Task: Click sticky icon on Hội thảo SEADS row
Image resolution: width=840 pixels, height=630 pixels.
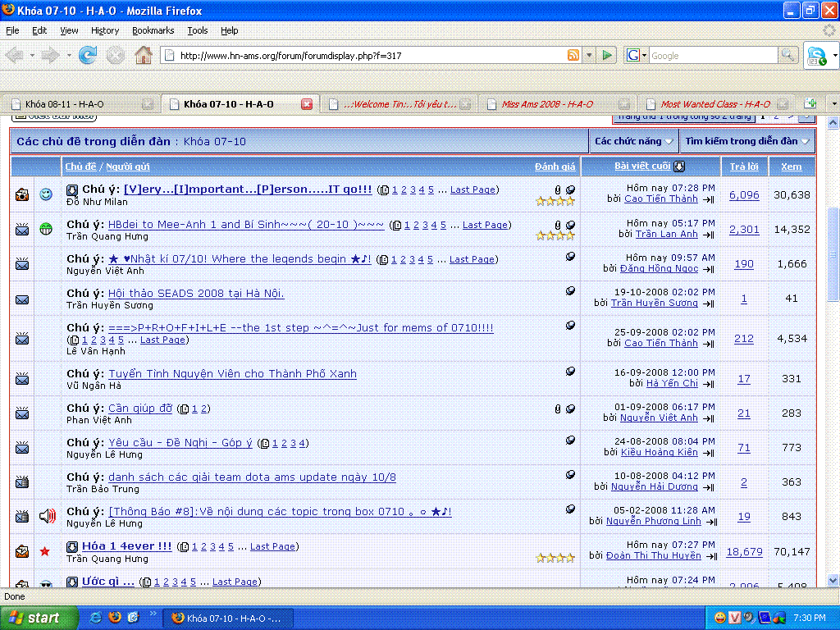Action: tap(571, 291)
